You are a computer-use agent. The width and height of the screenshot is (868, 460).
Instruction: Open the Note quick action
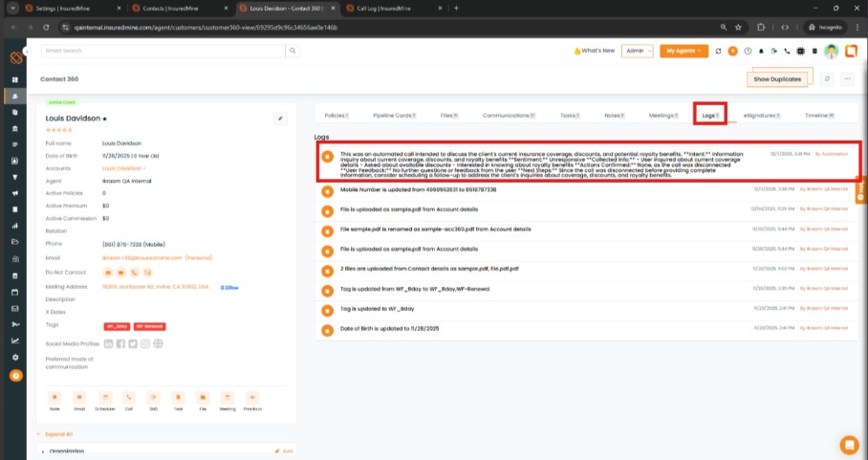click(x=54, y=396)
